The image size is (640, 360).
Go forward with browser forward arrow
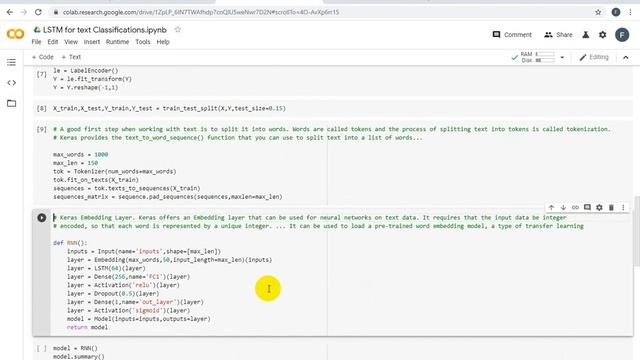24,12
